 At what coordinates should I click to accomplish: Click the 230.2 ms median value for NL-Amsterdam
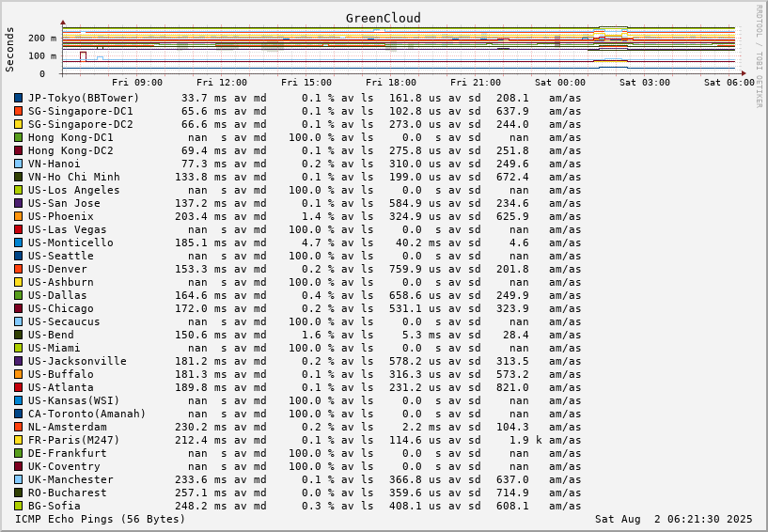pos(201,427)
